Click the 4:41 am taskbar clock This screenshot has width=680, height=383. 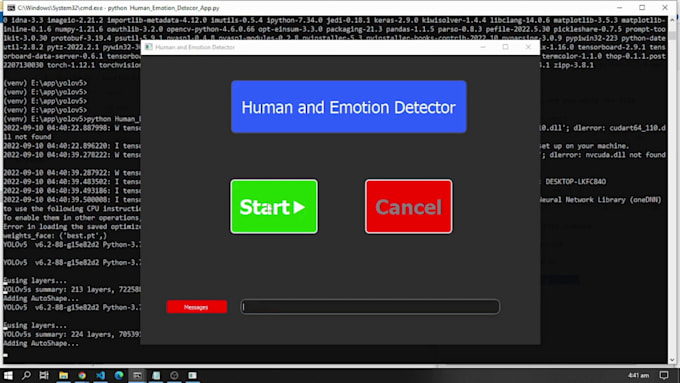(x=638, y=375)
